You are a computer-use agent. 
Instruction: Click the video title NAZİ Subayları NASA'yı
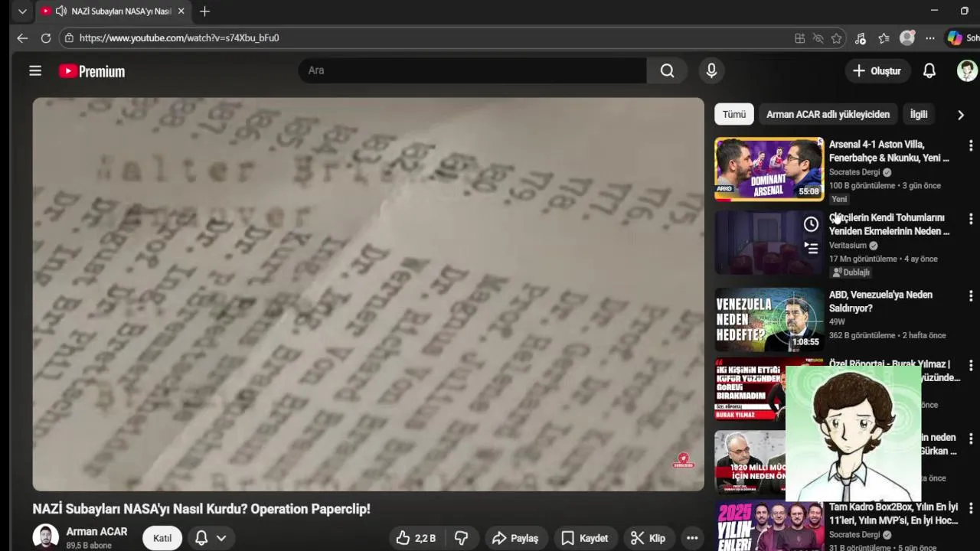pos(201,509)
